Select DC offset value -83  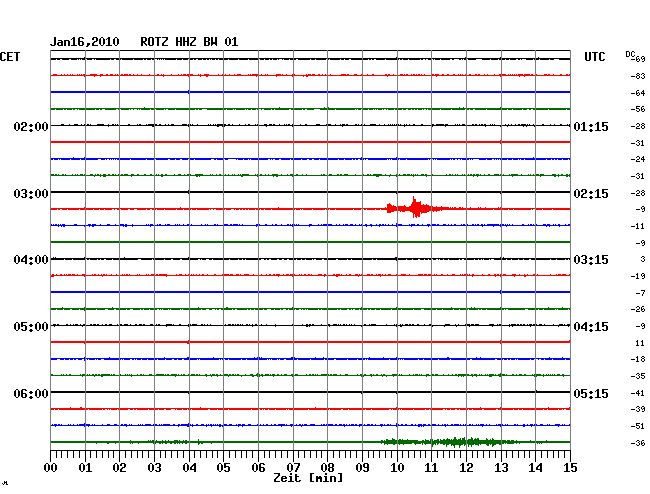638,76
